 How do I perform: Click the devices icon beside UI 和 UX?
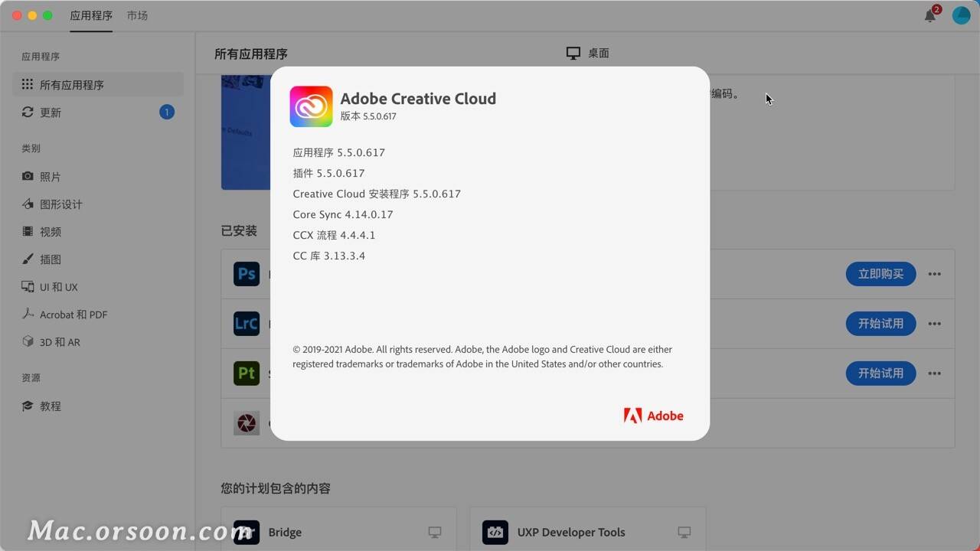[28, 286]
